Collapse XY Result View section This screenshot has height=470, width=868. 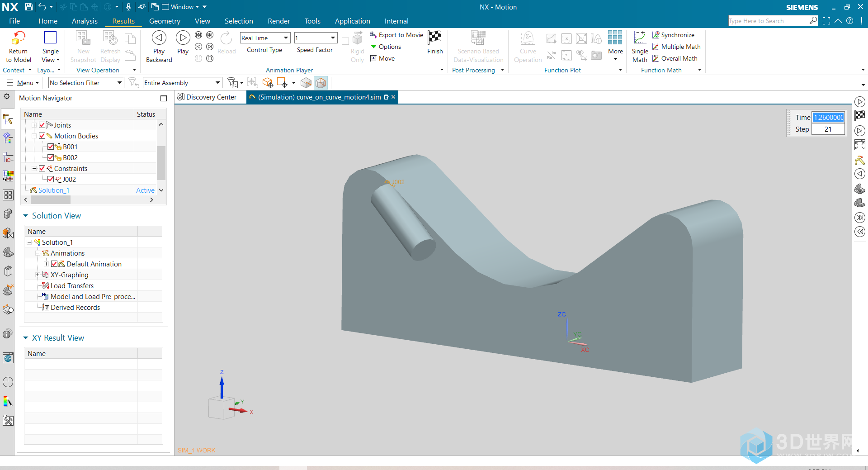(26, 338)
